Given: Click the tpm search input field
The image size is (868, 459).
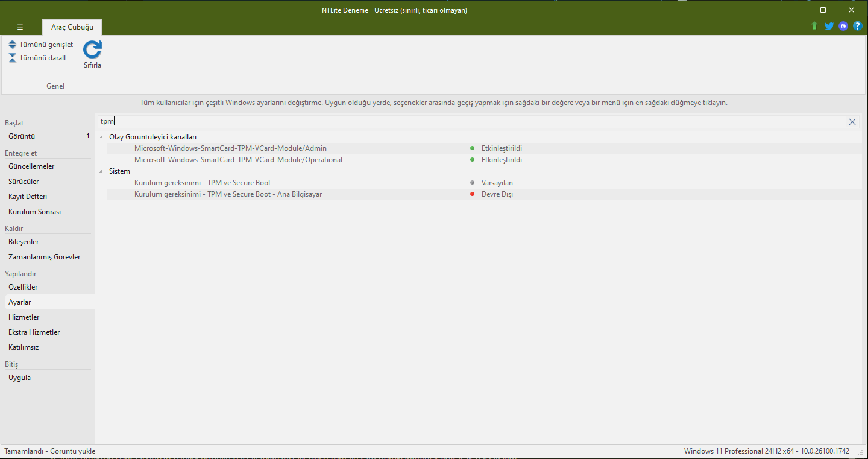Looking at the screenshot, I should coord(471,122).
